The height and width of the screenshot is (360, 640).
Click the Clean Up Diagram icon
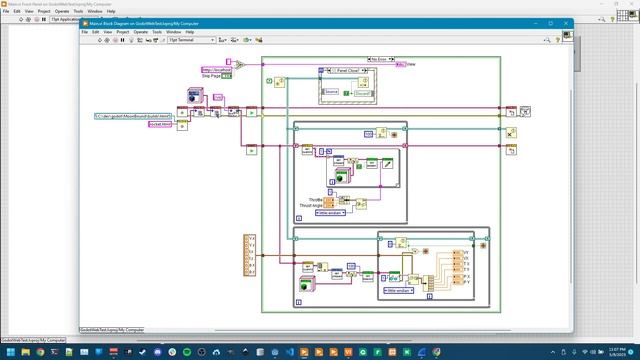click(x=259, y=40)
